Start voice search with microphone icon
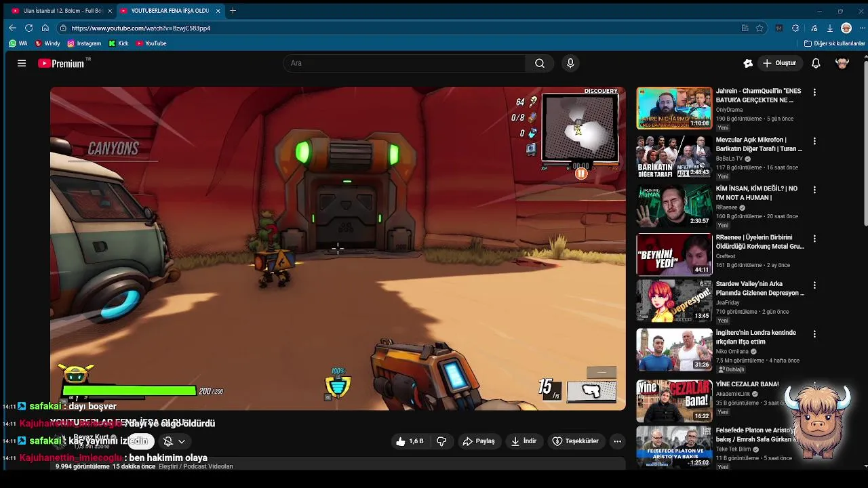This screenshot has width=868, height=488. [570, 63]
